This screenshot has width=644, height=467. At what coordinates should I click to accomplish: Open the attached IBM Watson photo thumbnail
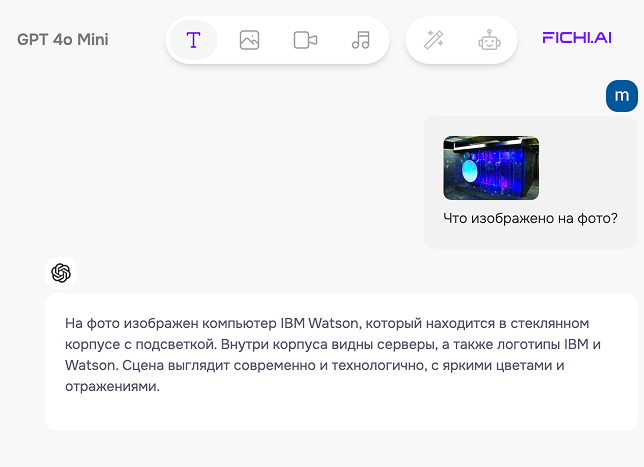click(491, 168)
